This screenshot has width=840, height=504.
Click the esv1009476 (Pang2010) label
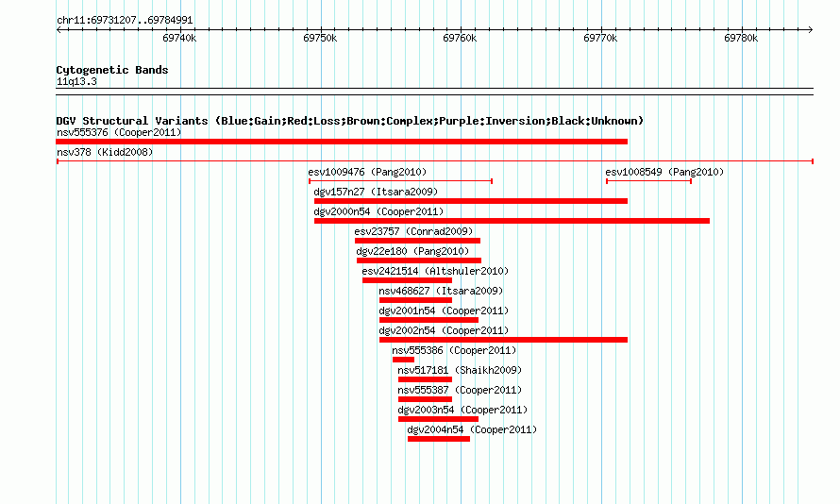(x=367, y=172)
